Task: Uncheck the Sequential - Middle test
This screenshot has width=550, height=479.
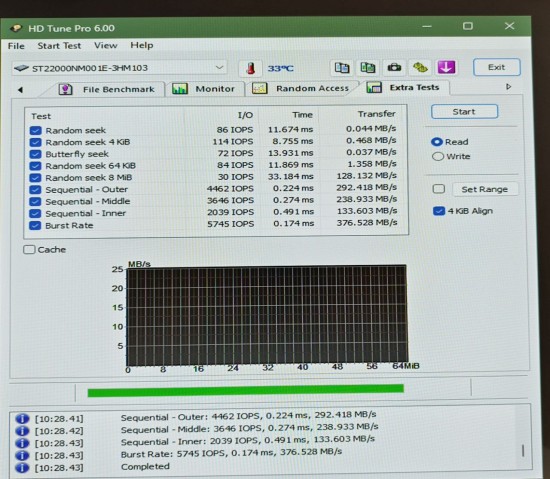Action: pos(35,202)
